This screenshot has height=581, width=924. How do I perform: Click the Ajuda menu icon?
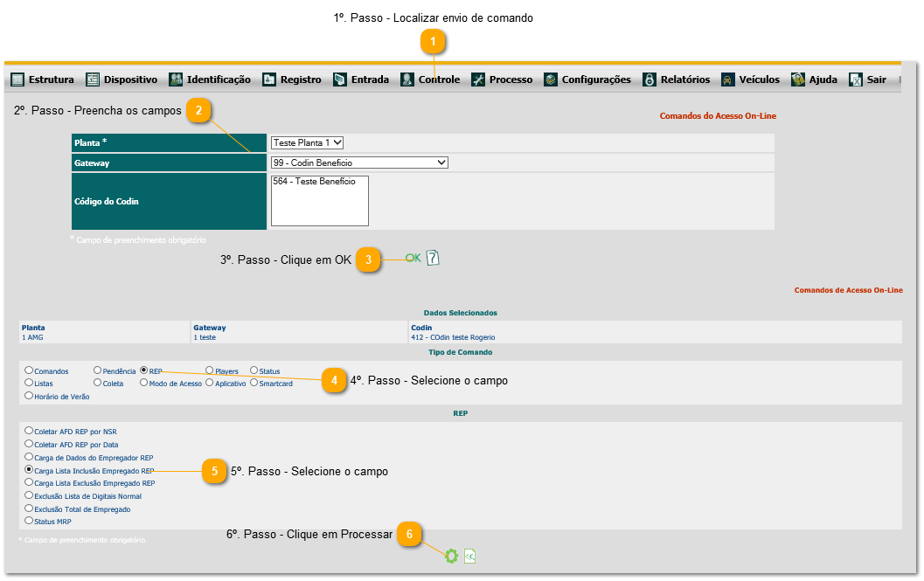(x=798, y=80)
